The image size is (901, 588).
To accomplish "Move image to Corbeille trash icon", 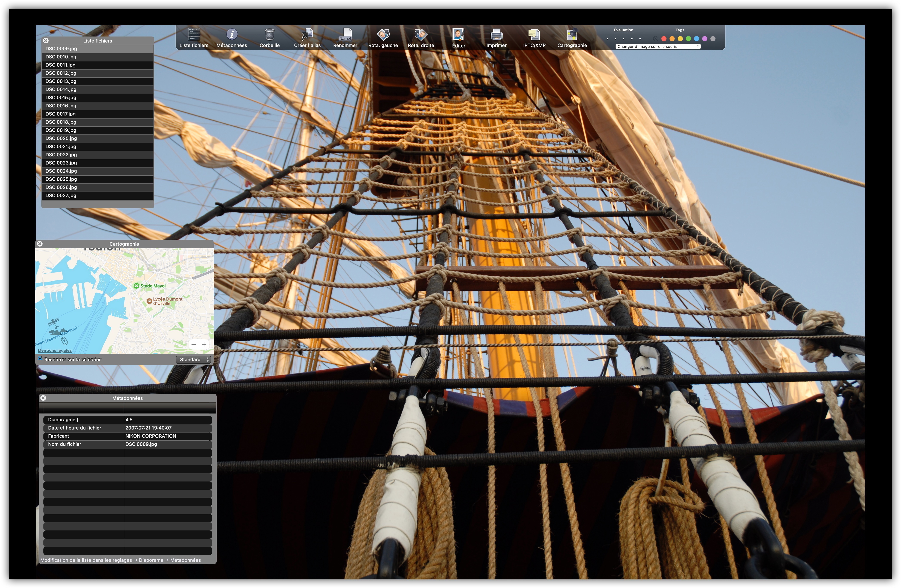I will 270,35.
